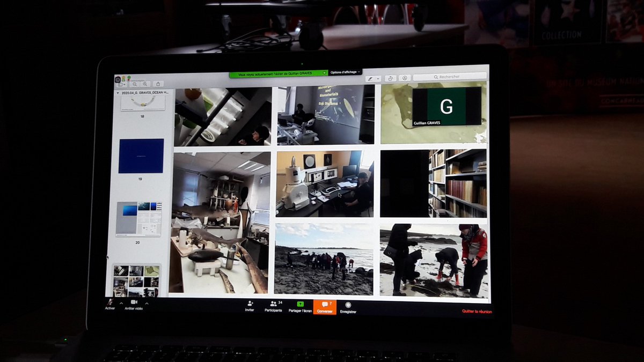Start sharing via Partager l'écran
Viewport: 644px width, 362px height.
[x=300, y=304]
